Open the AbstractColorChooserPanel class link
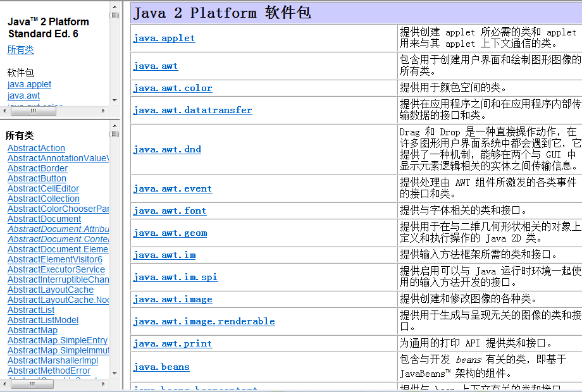The width and height of the screenshot is (582, 392). pyautogui.click(x=58, y=209)
